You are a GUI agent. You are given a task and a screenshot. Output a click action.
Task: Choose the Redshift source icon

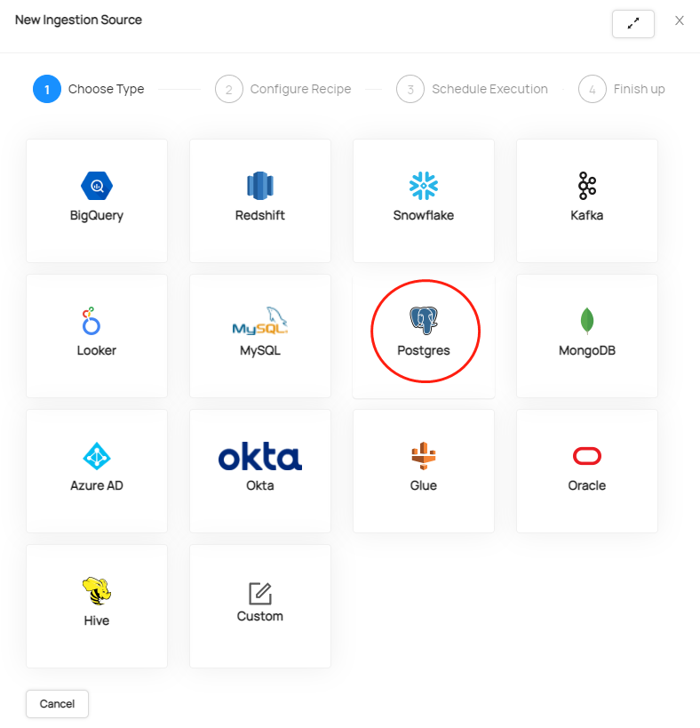(x=259, y=186)
